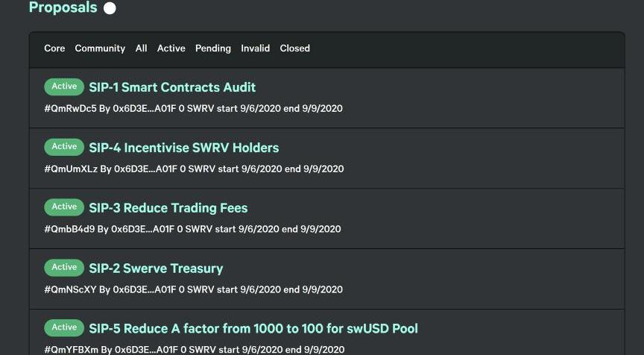644x355 pixels.
Task: Open the Pending proposals tab
Action: coord(213,48)
